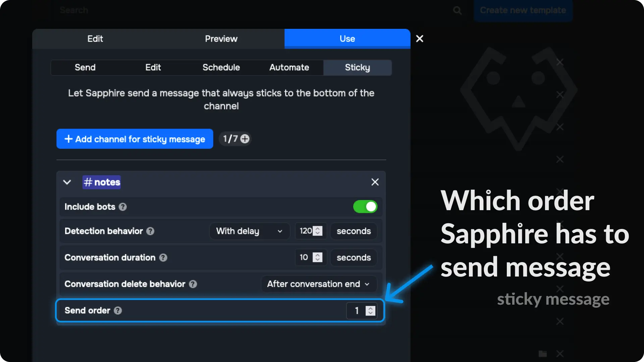Adjust the 120 seconds delay stepper
Viewport: 644px width, 362px height.
point(318,231)
